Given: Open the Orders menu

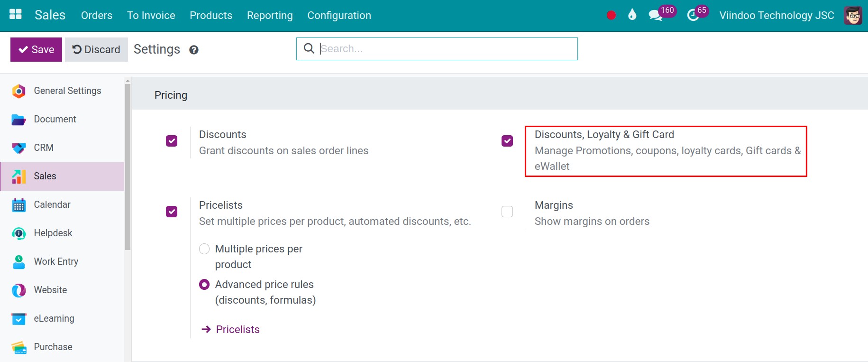Looking at the screenshot, I should 97,15.
